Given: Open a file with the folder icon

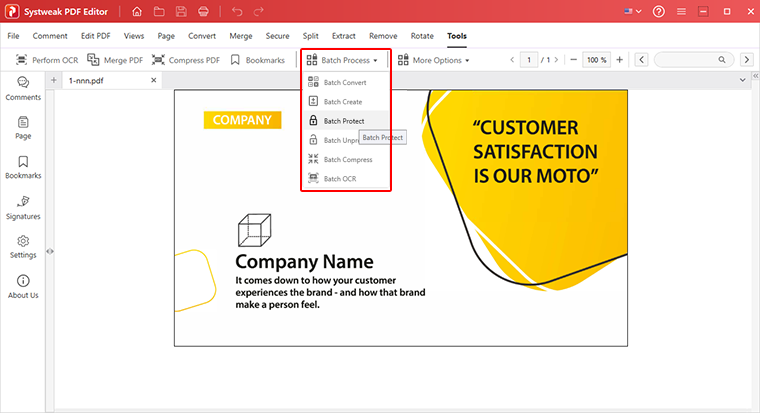Looking at the screenshot, I should click(159, 11).
